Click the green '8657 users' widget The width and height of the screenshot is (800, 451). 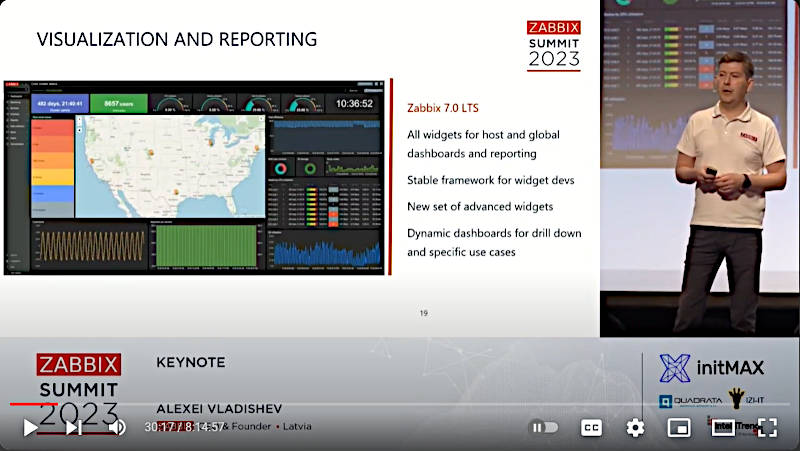coord(119,104)
